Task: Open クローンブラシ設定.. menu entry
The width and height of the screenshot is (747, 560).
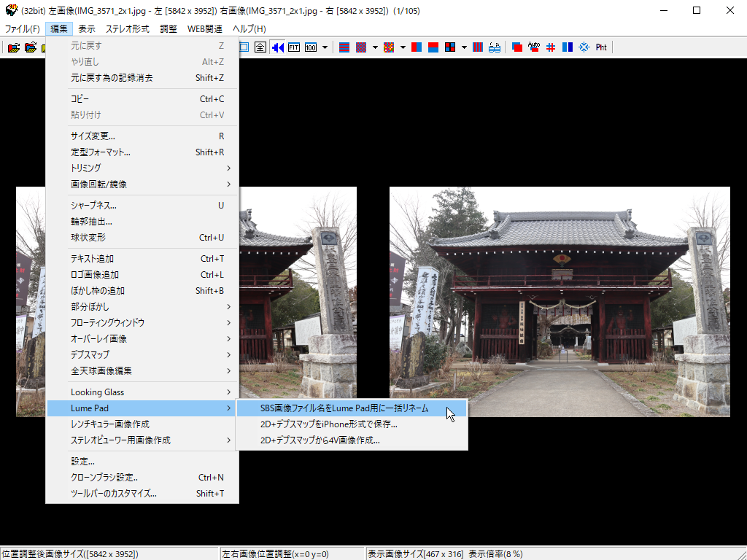Action: tap(142, 478)
